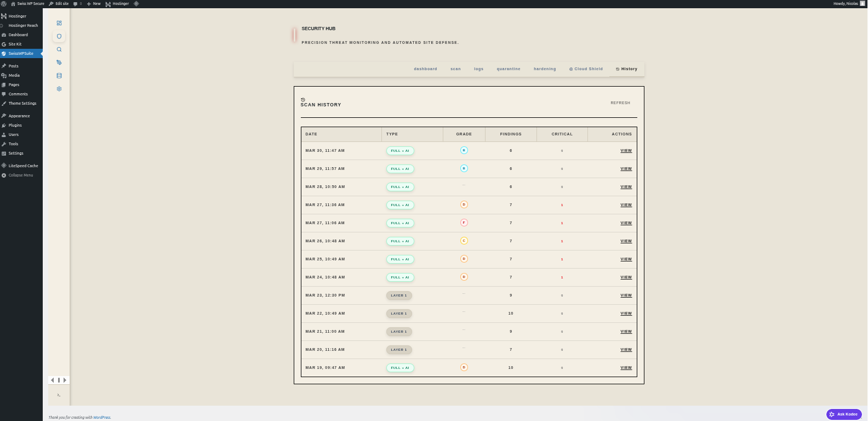
Task: Click the rocket icon in the plugin sidebar
Action: [59, 62]
